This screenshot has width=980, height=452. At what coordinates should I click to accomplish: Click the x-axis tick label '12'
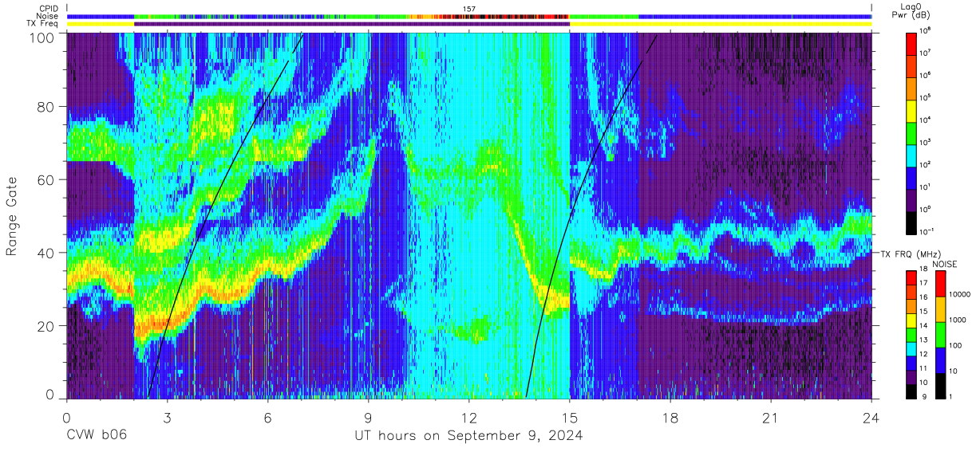coord(469,418)
